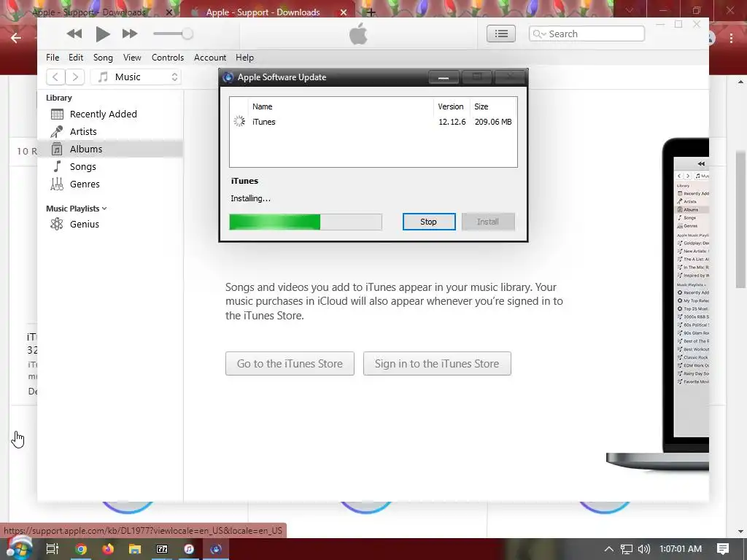Open the File menu

53,58
